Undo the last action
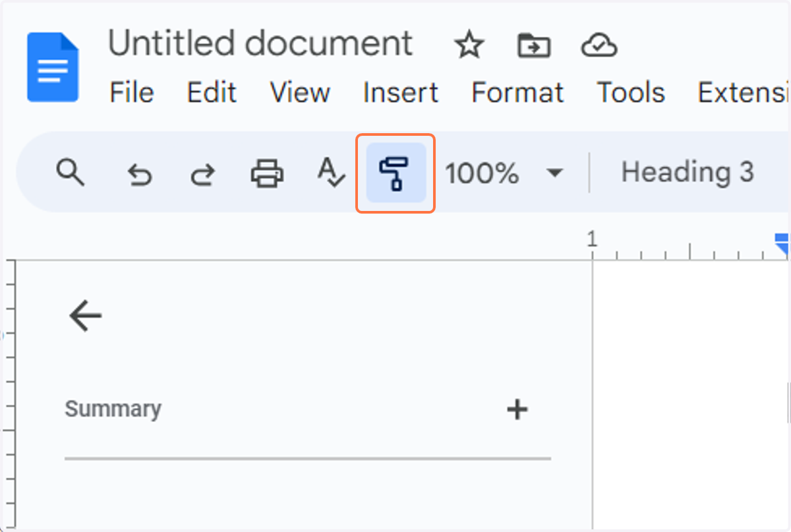 point(140,175)
